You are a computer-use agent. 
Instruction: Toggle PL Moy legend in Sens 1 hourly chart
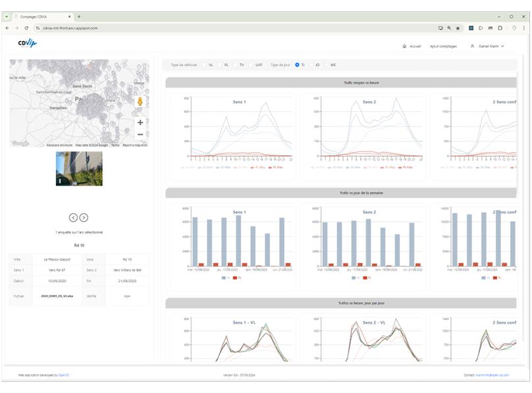[x=258, y=167]
